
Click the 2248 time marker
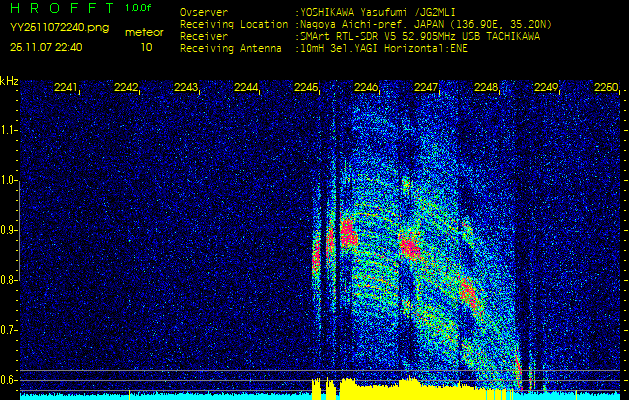pyautogui.click(x=486, y=87)
